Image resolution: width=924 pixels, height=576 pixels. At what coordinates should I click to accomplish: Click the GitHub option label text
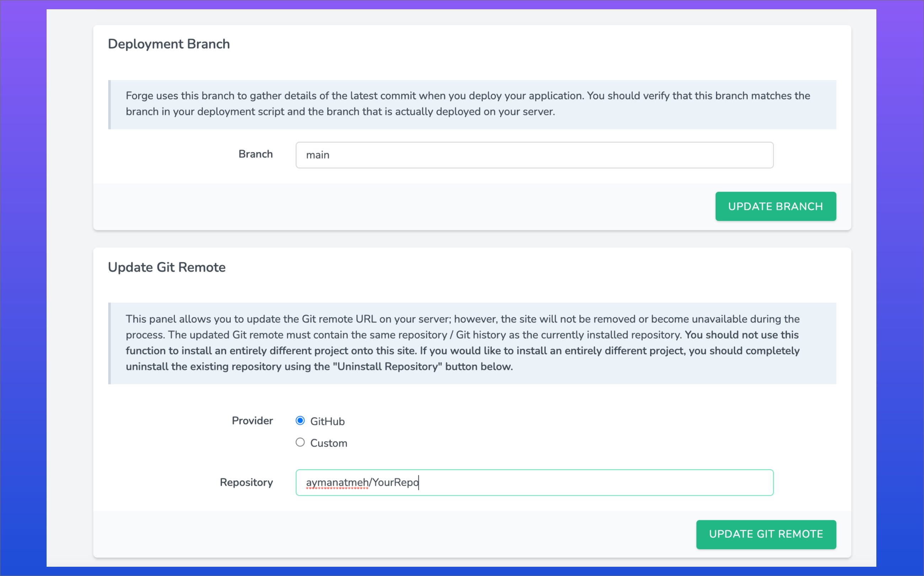pos(327,421)
